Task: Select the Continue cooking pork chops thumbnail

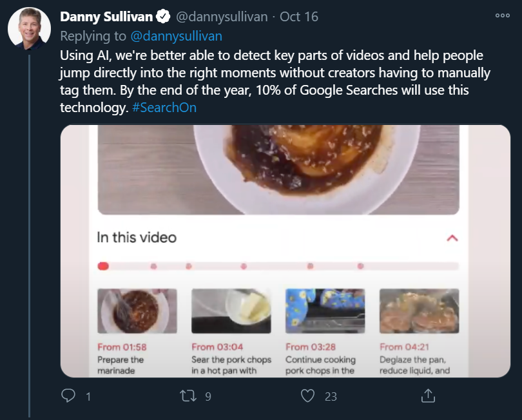Action: [x=325, y=311]
